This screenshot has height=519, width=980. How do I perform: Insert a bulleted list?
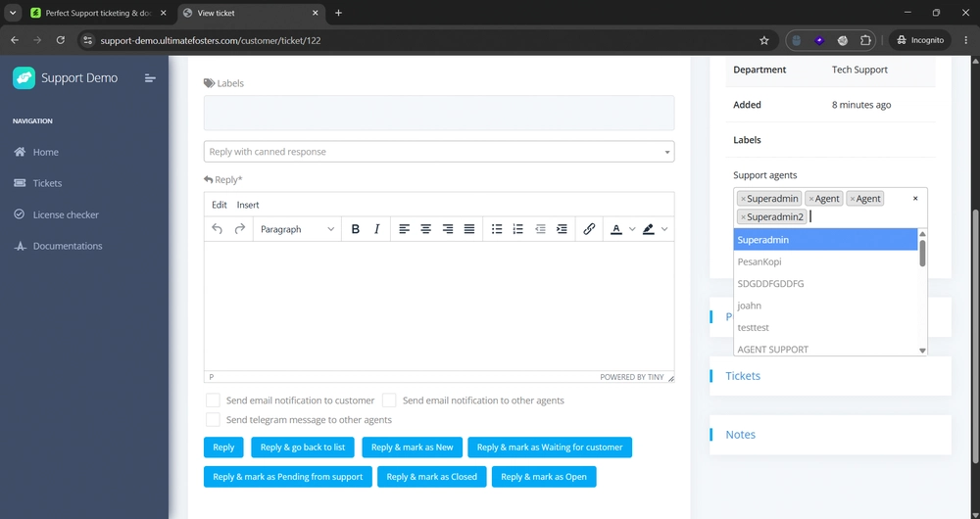tap(497, 229)
